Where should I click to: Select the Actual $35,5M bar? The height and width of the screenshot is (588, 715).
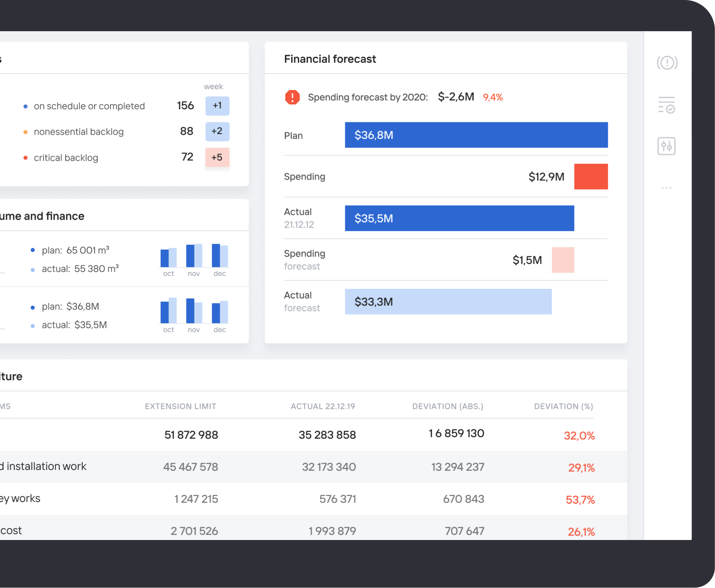coord(459,218)
